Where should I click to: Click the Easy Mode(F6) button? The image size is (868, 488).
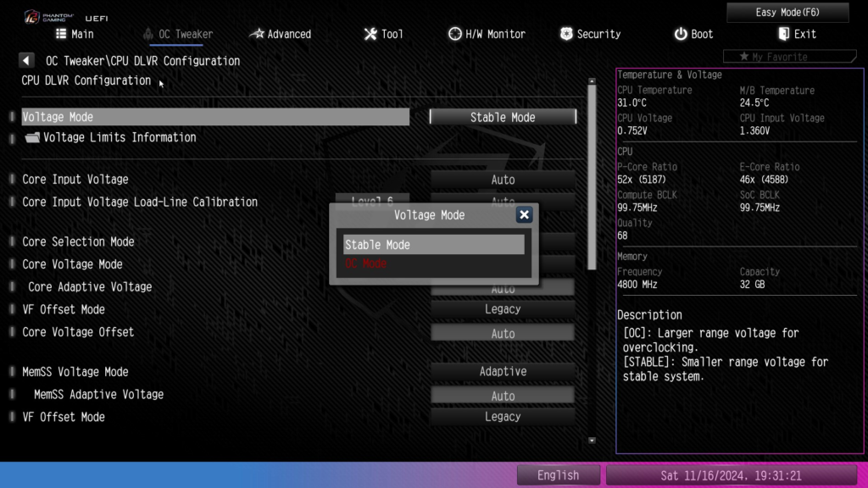787,12
